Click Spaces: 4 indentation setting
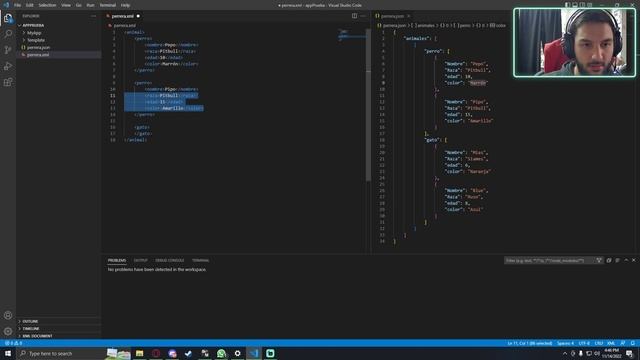 tap(565, 343)
